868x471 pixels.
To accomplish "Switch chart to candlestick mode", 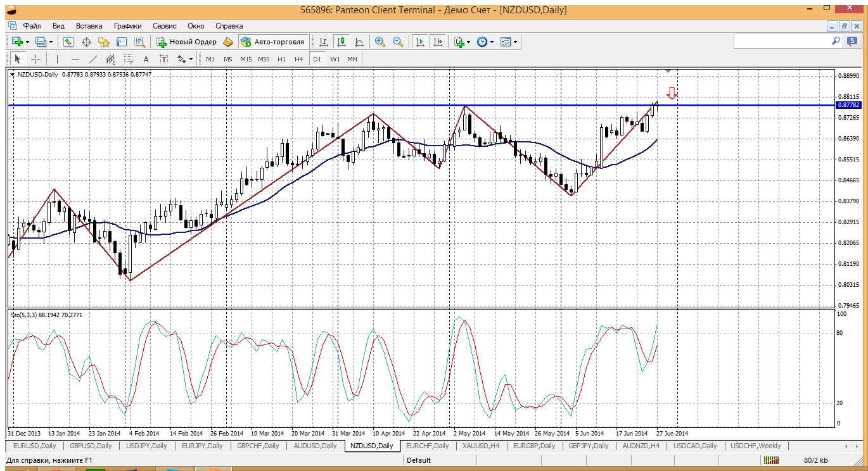I will coord(341,42).
